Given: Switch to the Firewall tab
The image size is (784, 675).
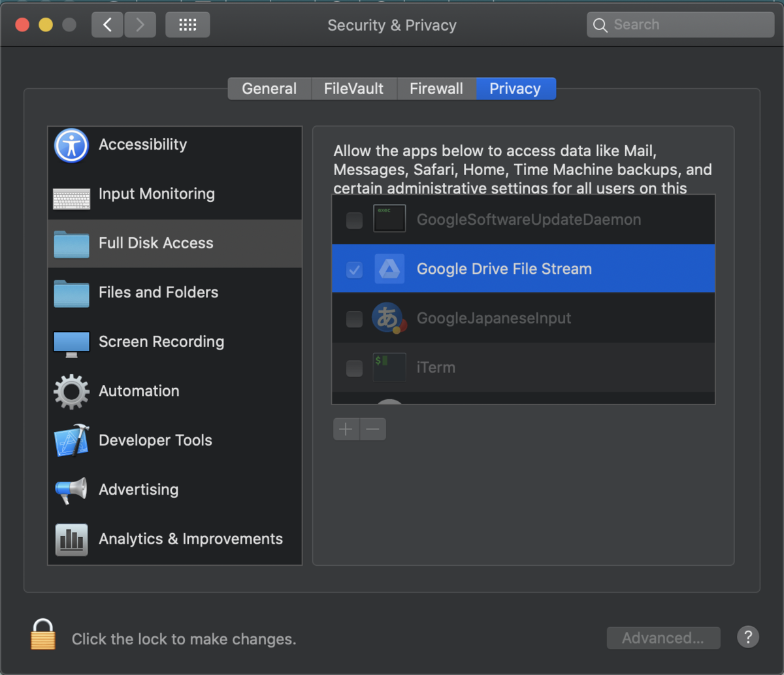Looking at the screenshot, I should coord(436,88).
